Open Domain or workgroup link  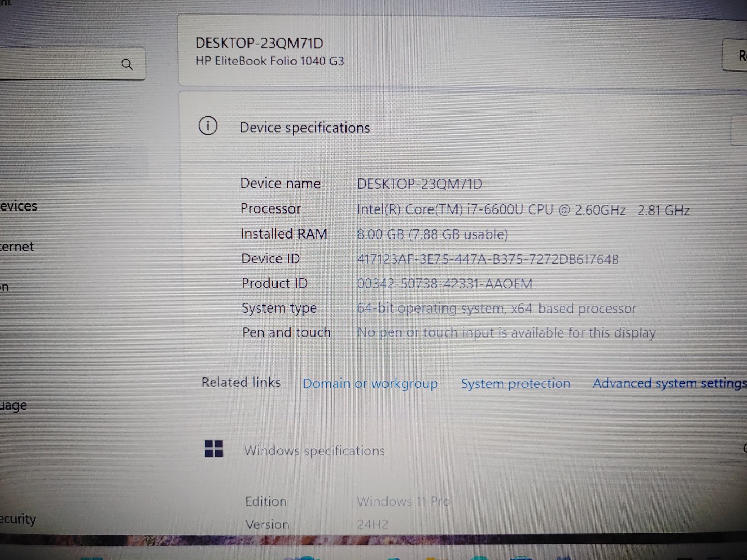tap(370, 384)
